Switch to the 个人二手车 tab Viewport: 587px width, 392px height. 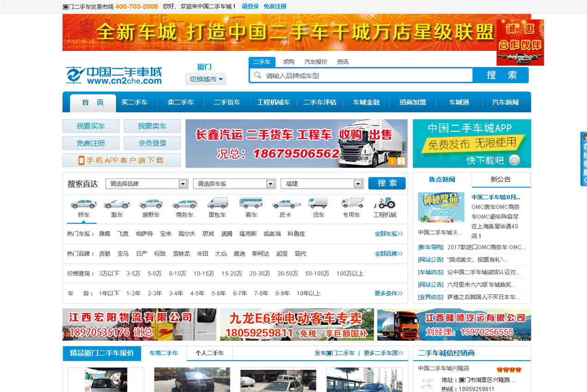[210, 353]
